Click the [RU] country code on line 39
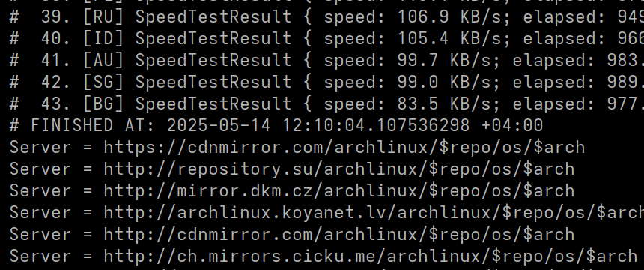The image size is (644, 270). (103, 16)
